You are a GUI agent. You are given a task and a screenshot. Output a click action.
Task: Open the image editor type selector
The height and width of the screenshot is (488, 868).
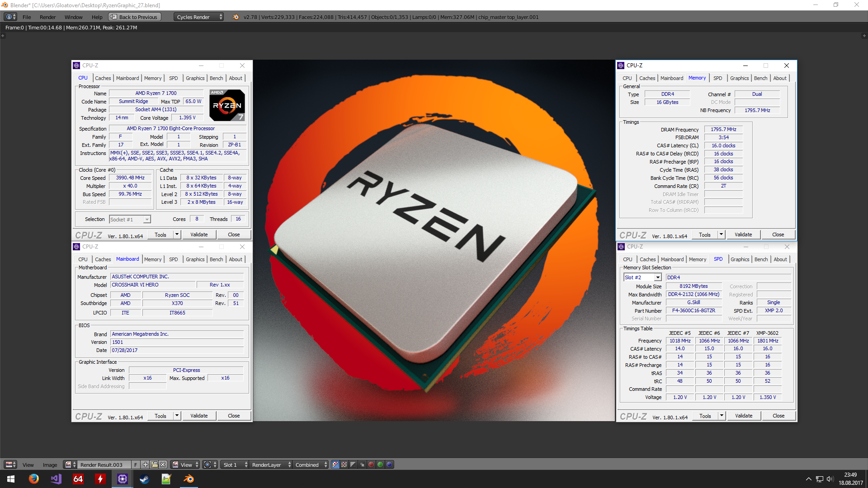10,465
